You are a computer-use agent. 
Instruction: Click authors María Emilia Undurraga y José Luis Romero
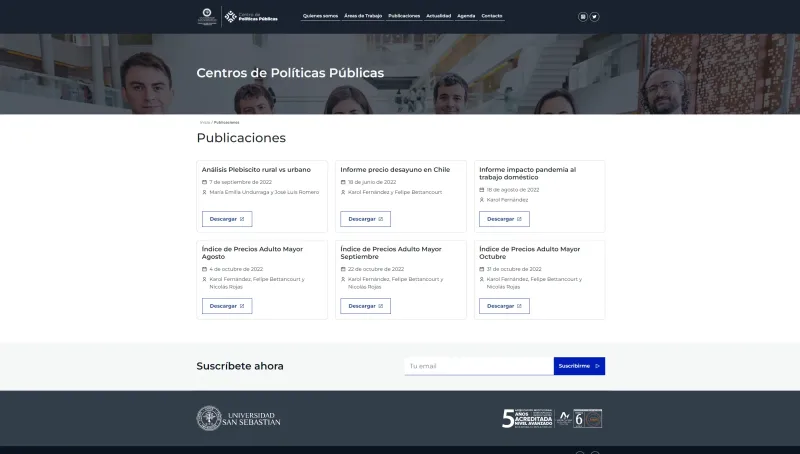(x=264, y=192)
